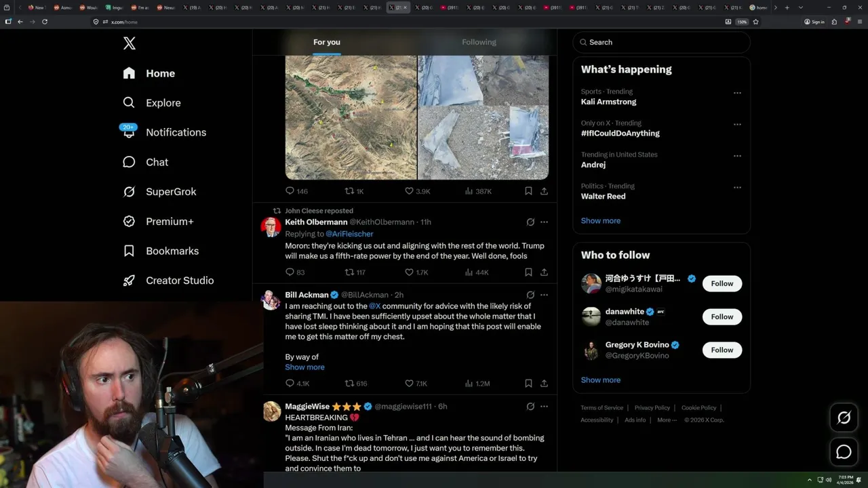Follow danawhite
This screenshot has width=868, height=488.
[722, 317]
